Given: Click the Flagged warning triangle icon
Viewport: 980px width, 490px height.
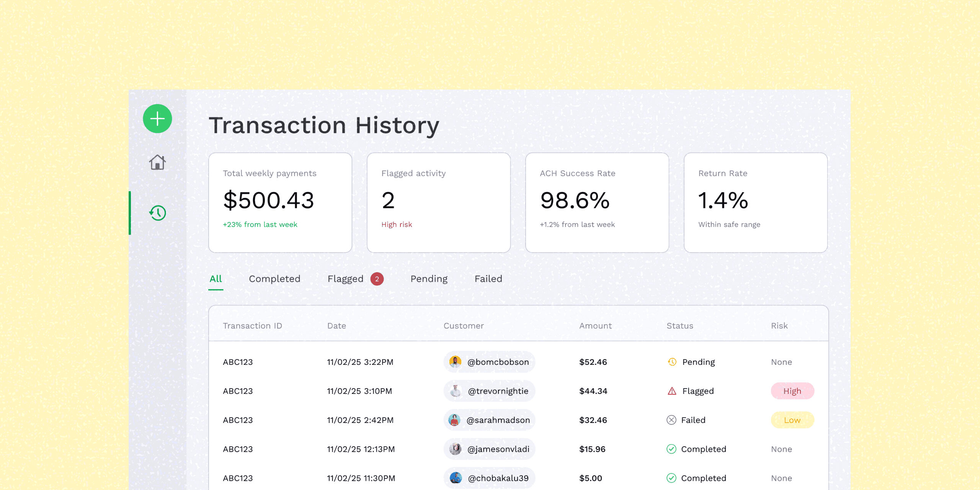Looking at the screenshot, I should click(672, 391).
